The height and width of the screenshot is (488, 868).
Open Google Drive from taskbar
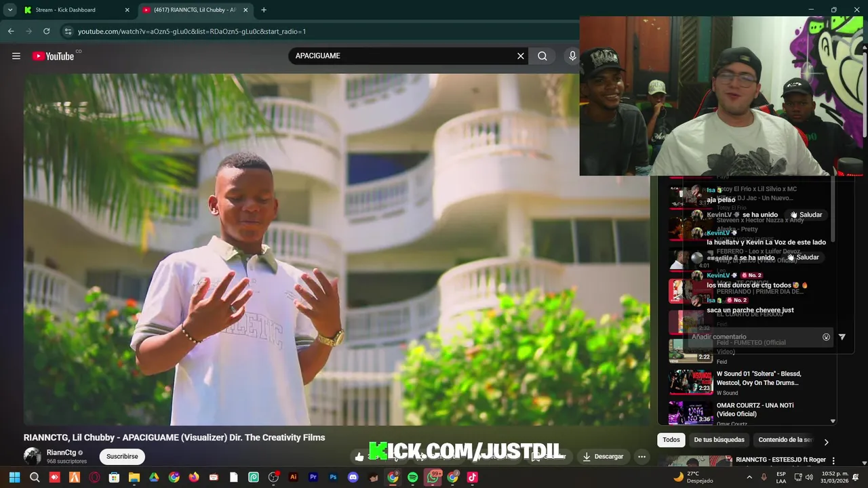(154, 477)
